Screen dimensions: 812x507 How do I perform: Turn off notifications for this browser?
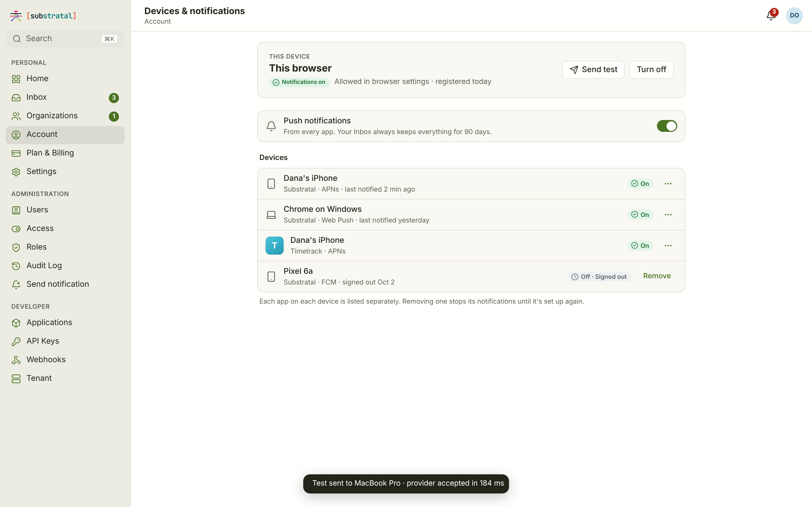pyautogui.click(x=651, y=70)
